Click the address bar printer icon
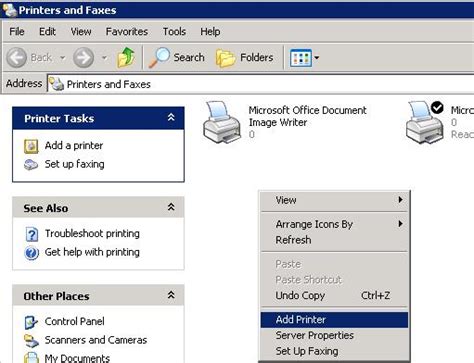Screen dimensions: 474x363 pyautogui.click(x=56, y=84)
